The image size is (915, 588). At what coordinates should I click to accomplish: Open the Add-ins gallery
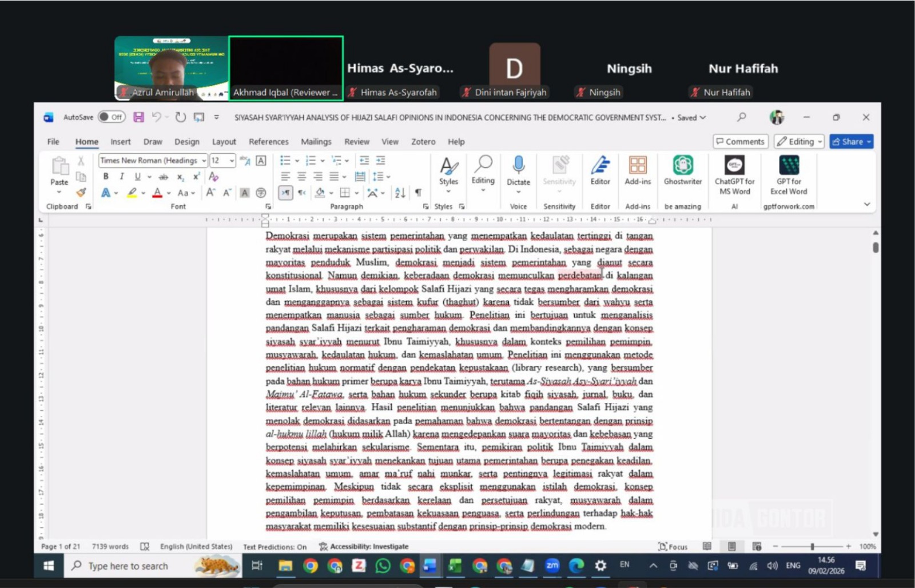point(638,171)
